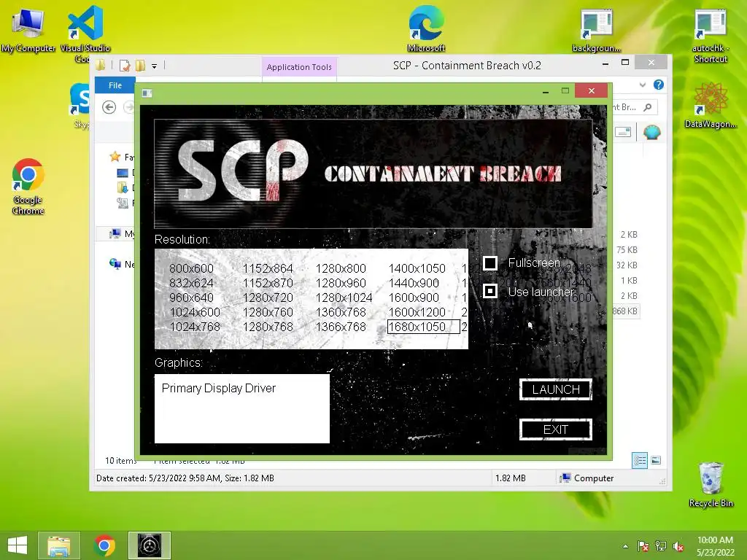
Task: Select 832x624 resolution
Action: (x=191, y=284)
